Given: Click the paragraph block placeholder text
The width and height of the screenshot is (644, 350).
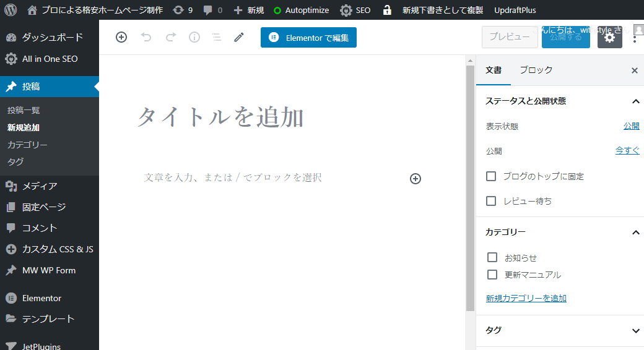Looking at the screenshot, I should 233,177.
